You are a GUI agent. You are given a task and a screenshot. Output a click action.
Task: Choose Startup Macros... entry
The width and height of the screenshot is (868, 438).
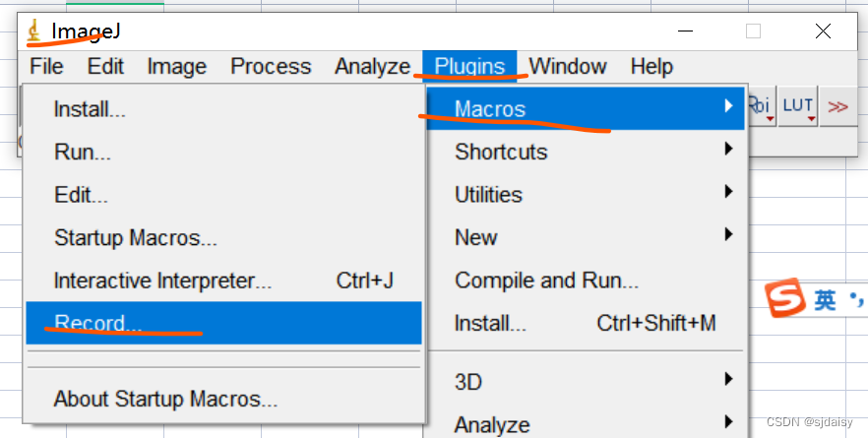pyautogui.click(x=223, y=237)
